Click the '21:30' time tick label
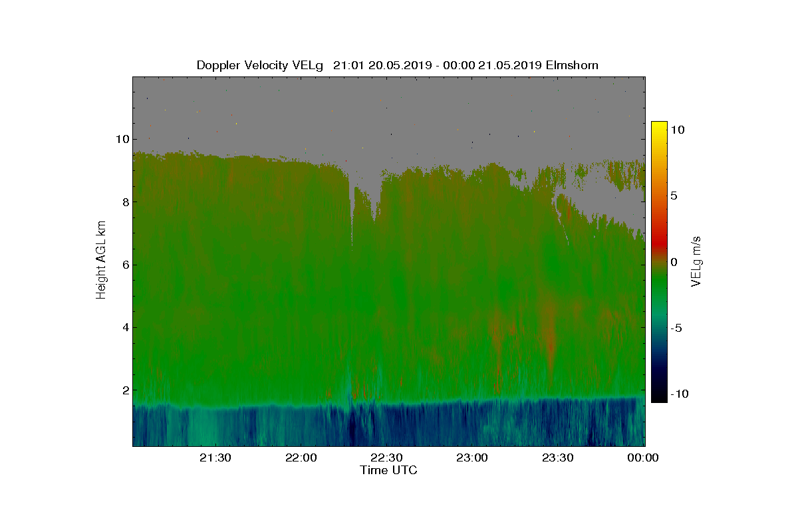 [x=215, y=458]
